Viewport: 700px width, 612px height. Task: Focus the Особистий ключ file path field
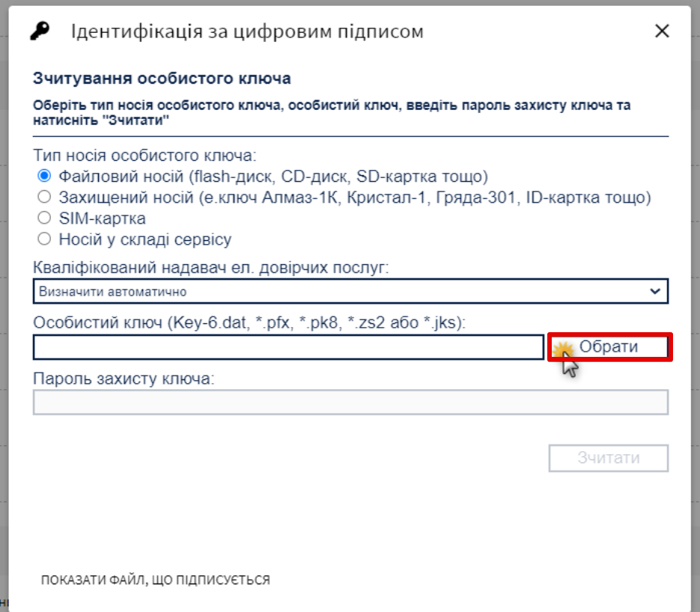[x=288, y=347]
